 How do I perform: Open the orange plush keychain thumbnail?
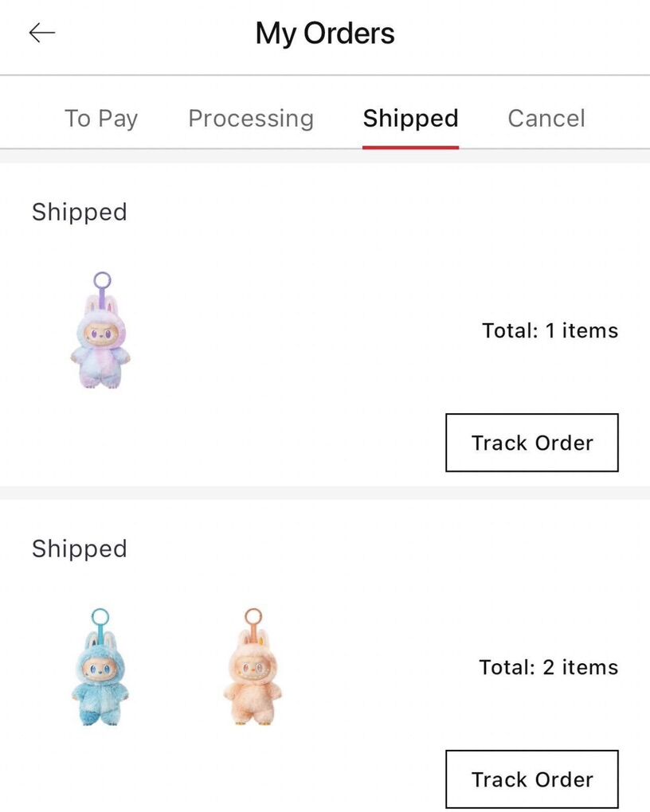pos(253,675)
